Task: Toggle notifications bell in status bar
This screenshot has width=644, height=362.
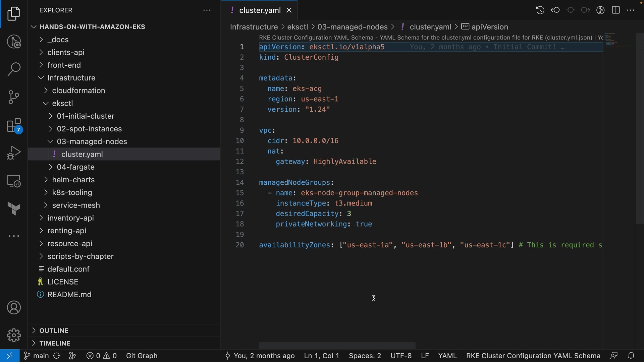Action: click(631, 356)
